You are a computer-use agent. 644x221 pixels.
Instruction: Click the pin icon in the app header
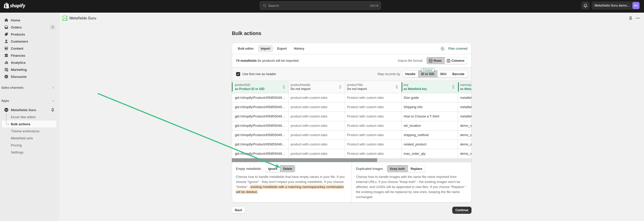click(630, 18)
